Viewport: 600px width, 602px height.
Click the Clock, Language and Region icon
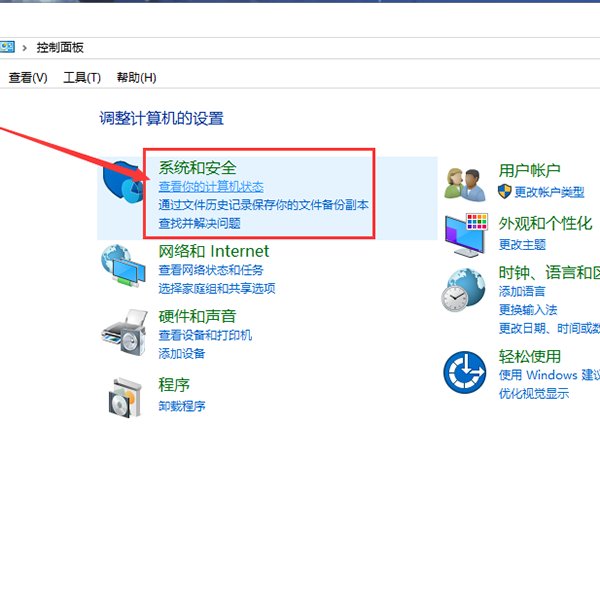[465, 290]
